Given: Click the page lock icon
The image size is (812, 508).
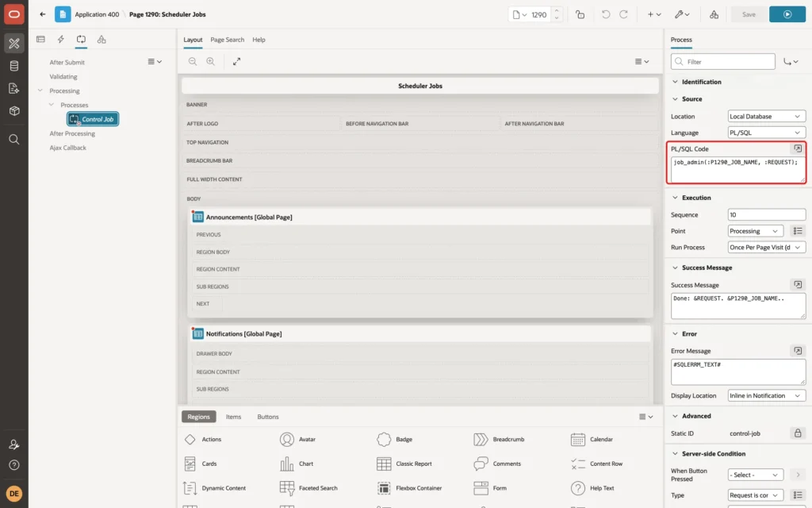Looking at the screenshot, I should pos(580,14).
